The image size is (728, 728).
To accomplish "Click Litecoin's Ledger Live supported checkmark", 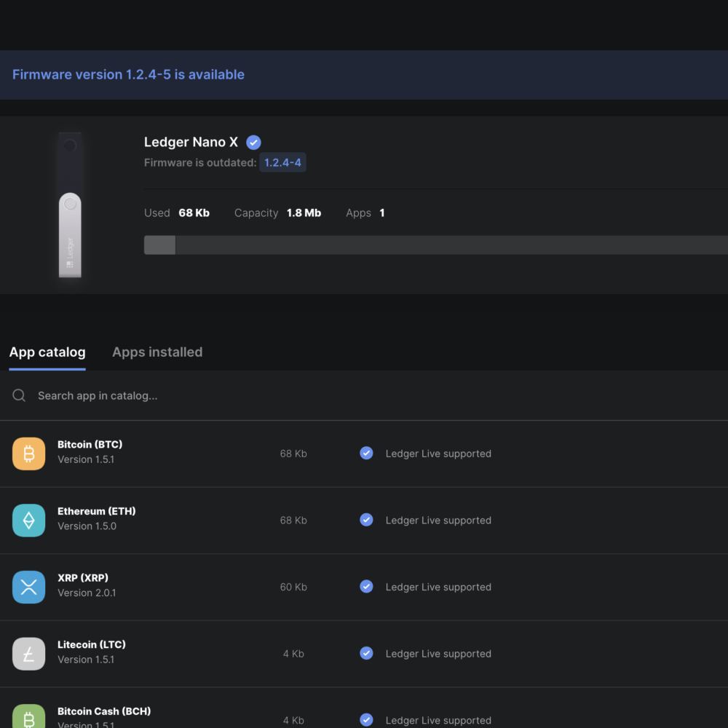I will point(366,654).
